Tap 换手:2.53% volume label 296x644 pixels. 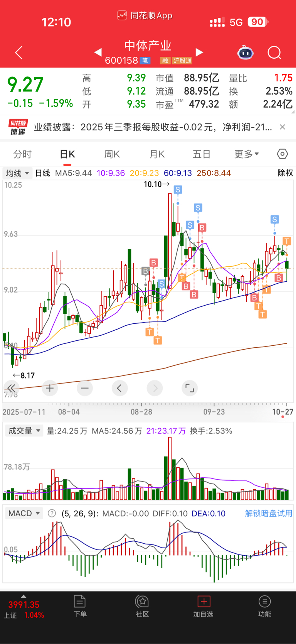click(x=211, y=431)
